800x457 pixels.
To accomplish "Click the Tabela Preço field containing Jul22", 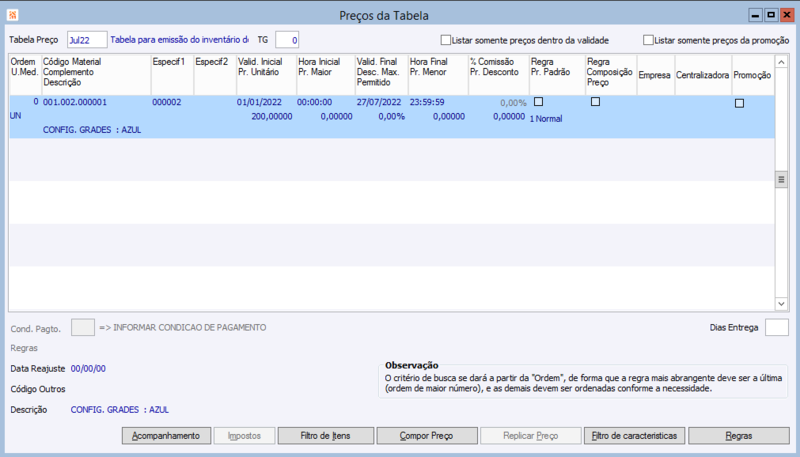I will [87, 40].
